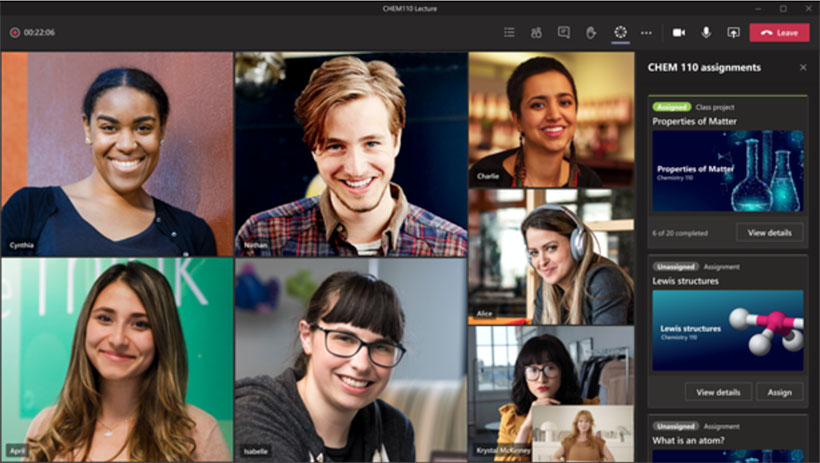Show the meeting chat

click(x=564, y=32)
